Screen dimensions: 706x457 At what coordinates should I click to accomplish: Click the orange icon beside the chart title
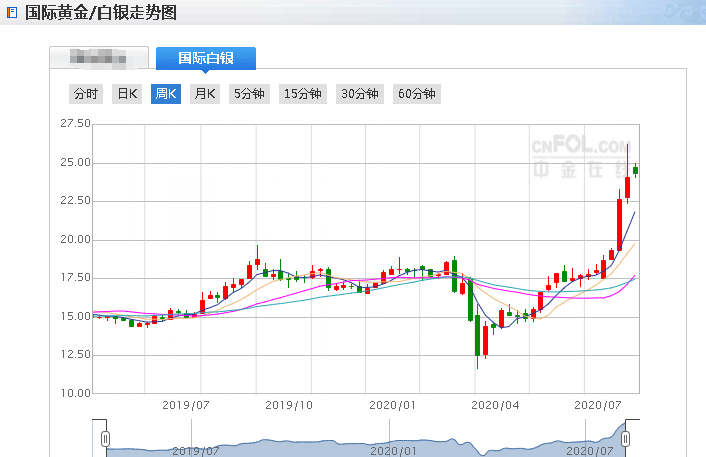tap(12, 13)
